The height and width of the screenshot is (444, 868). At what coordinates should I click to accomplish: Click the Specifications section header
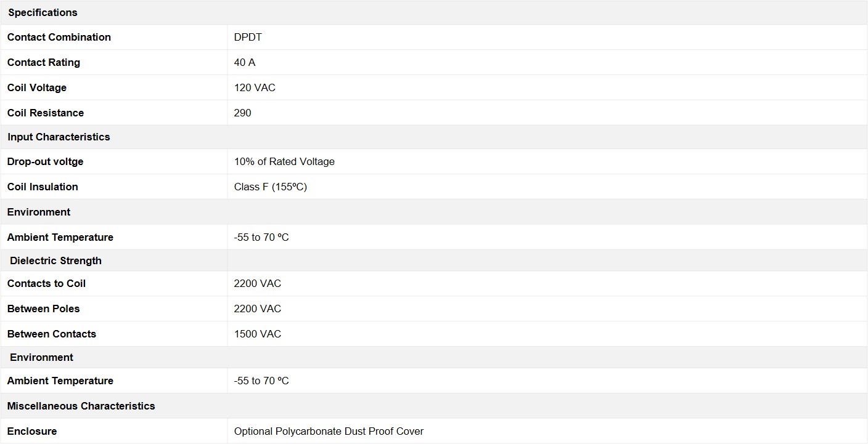point(43,12)
